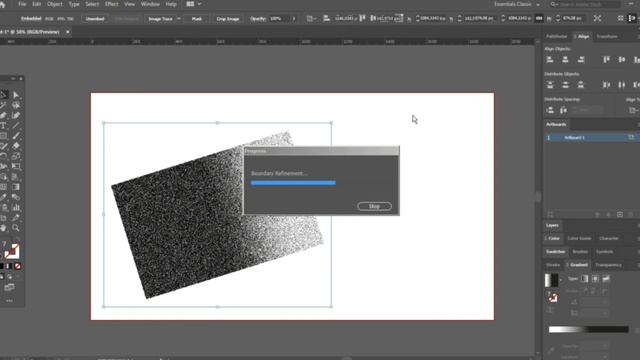Screen dimensions: 640x360
Task: Select the Rectangle tool
Action: tap(4, 136)
